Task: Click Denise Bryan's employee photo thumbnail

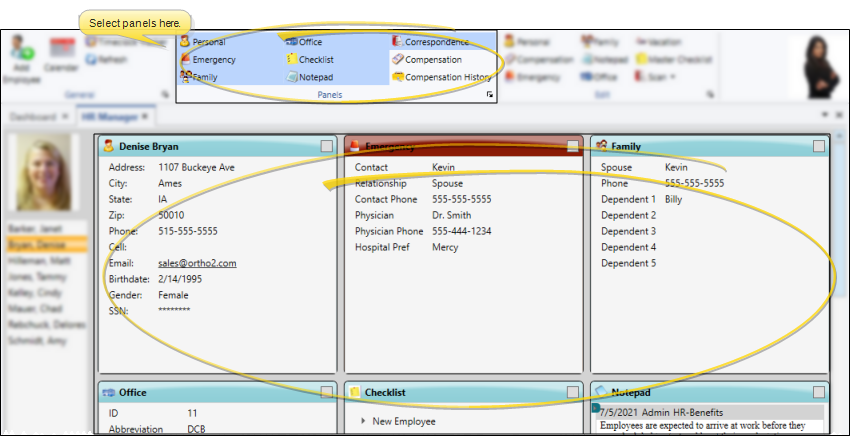Action: click(x=44, y=173)
